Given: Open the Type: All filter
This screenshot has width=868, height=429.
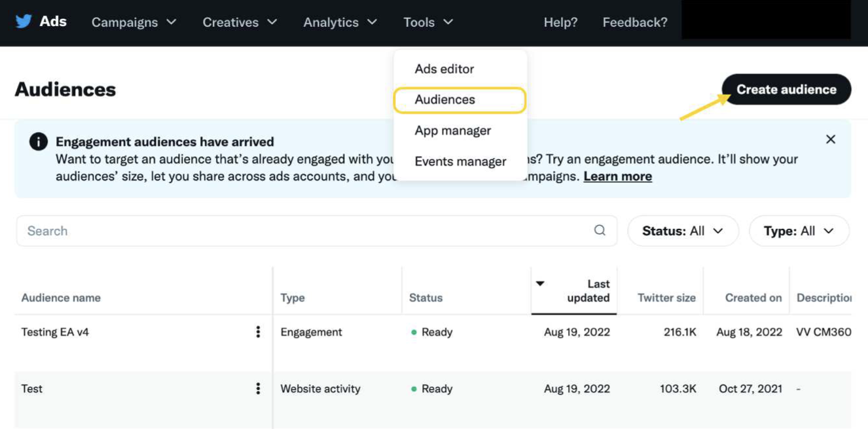Looking at the screenshot, I should coord(799,231).
